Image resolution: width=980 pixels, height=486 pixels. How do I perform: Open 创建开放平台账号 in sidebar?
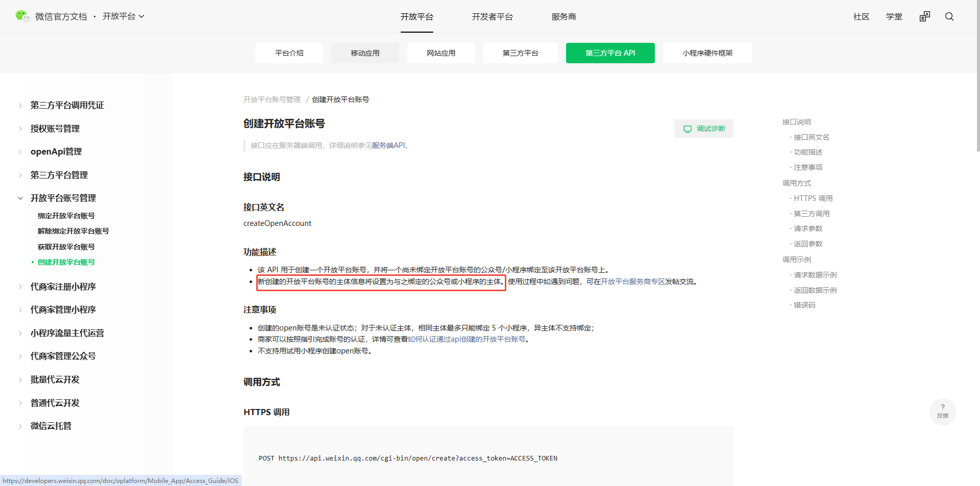pyautogui.click(x=66, y=262)
